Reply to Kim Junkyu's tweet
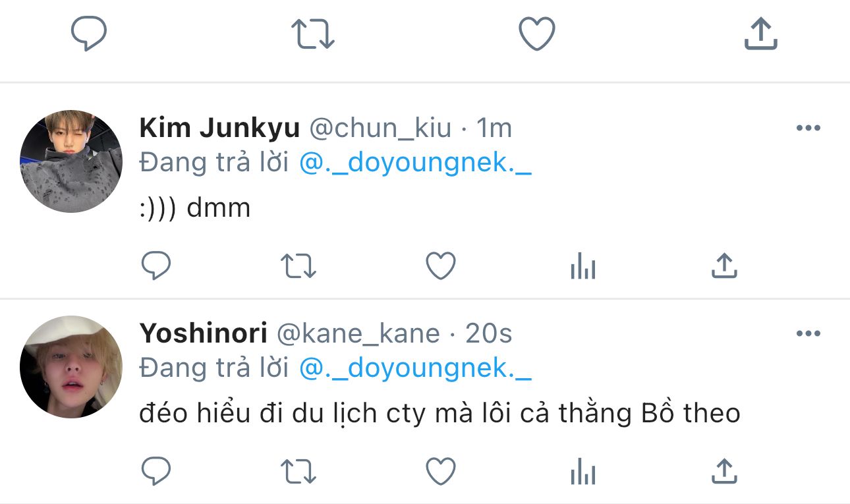 pos(156,266)
